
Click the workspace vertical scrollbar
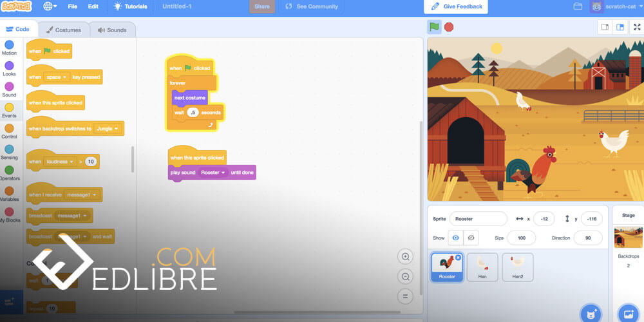click(420, 208)
